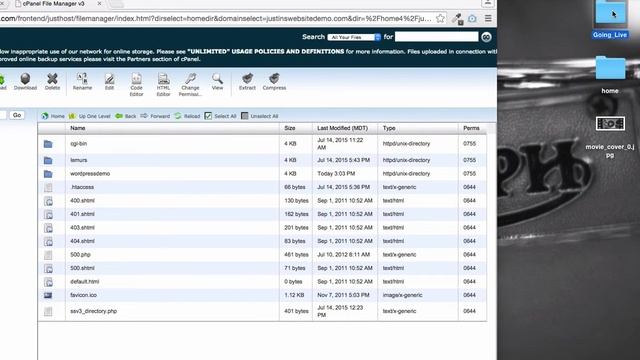The image size is (640, 360).
Task: Click the Edit toolbar icon
Action: [109, 82]
